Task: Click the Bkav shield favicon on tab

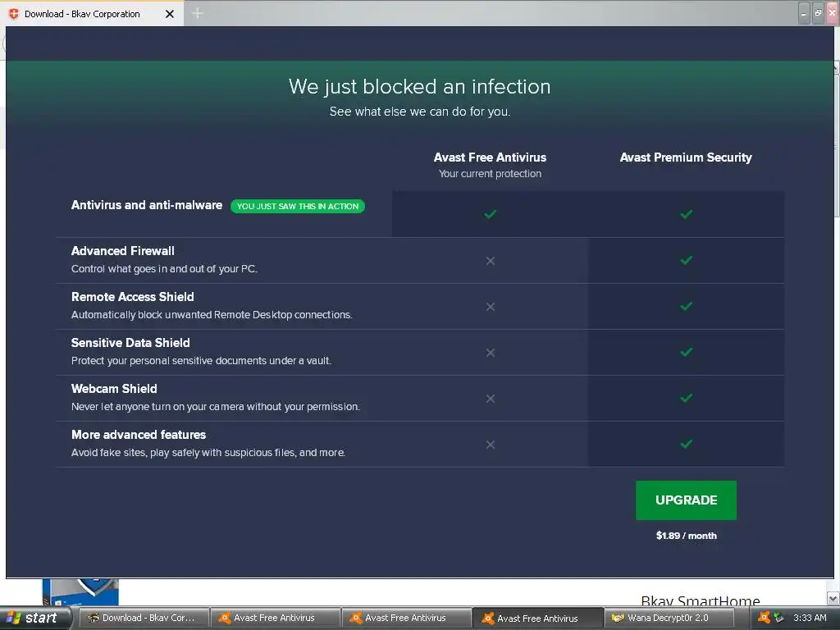Action: tap(14, 14)
